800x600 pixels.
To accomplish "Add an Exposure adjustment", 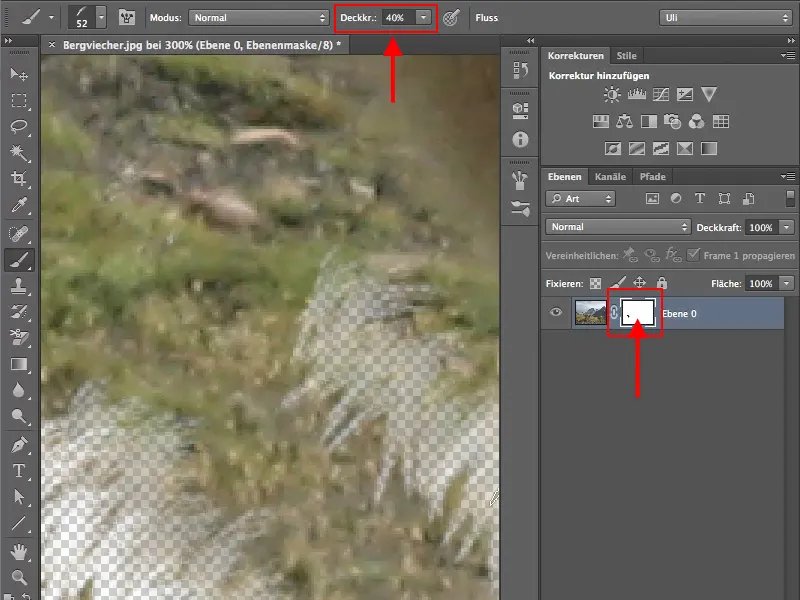I will (x=685, y=94).
